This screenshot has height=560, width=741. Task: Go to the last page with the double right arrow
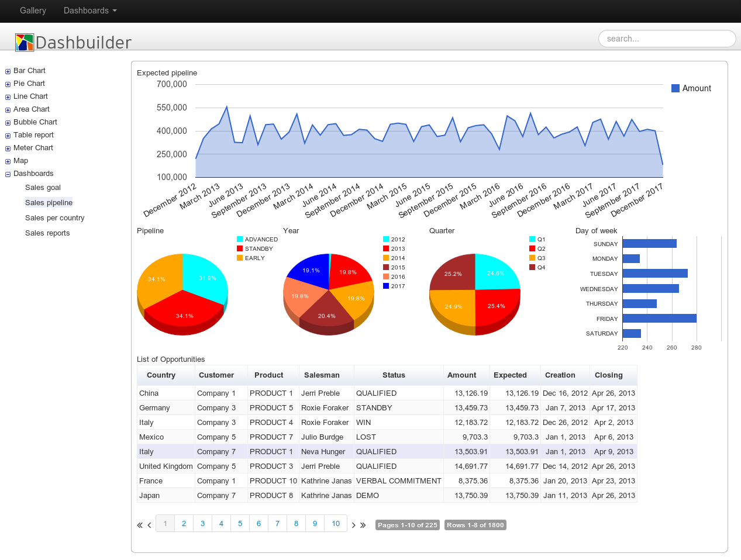tap(363, 525)
